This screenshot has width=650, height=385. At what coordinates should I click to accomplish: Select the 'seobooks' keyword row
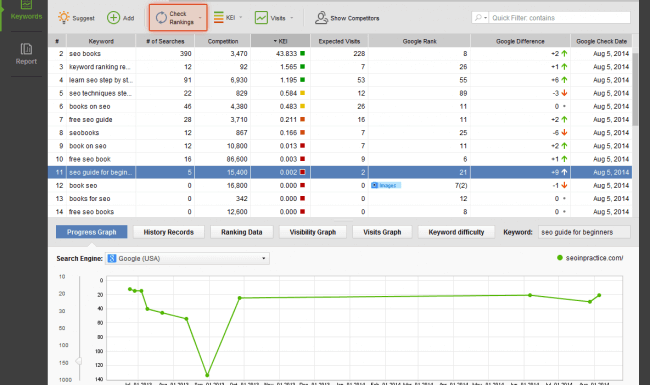tap(340, 133)
